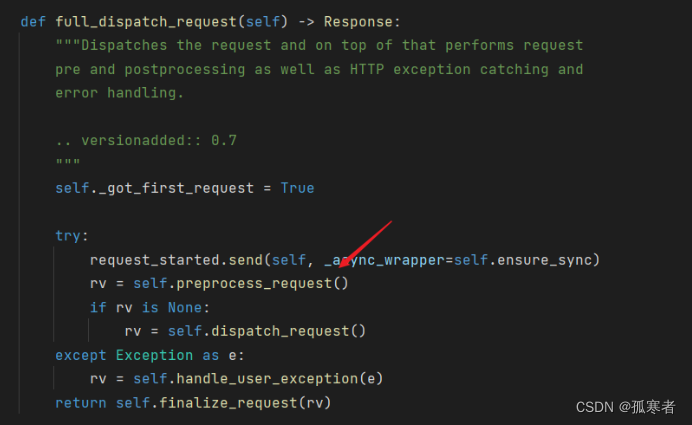This screenshot has height=425, width=692.
Task: Click the handle_user_exception method call
Action: pyautogui.click(x=267, y=379)
